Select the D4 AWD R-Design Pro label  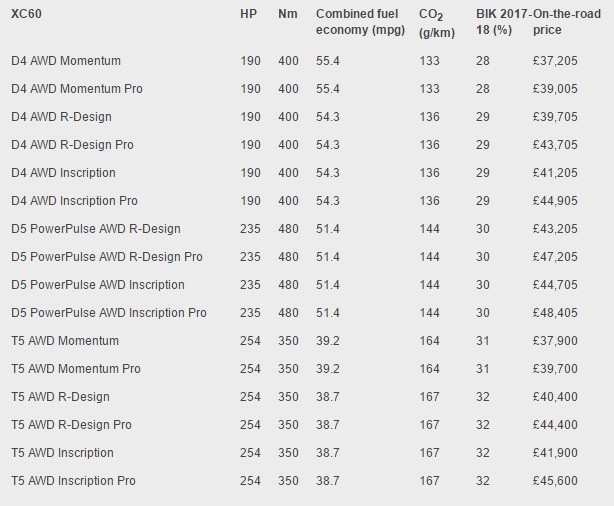point(72,145)
